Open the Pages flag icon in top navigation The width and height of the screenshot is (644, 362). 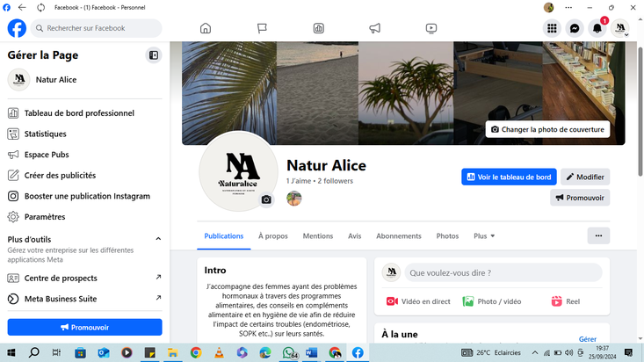coord(262,28)
